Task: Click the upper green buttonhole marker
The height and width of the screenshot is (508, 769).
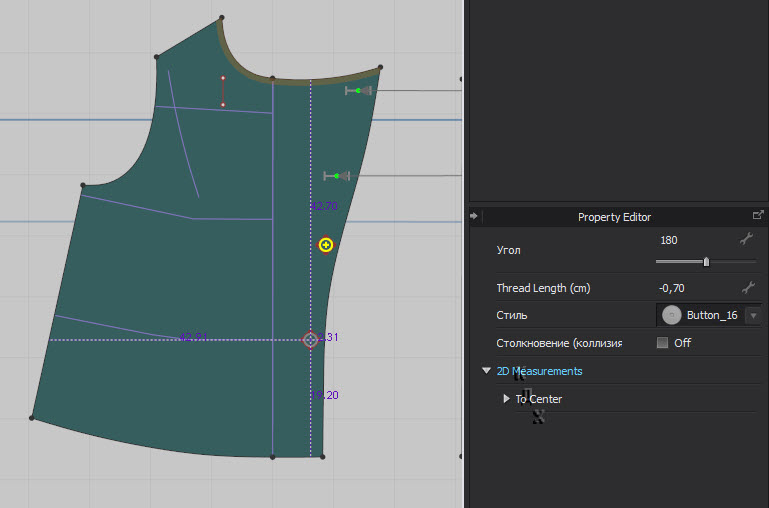Action: click(x=358, y=91)
